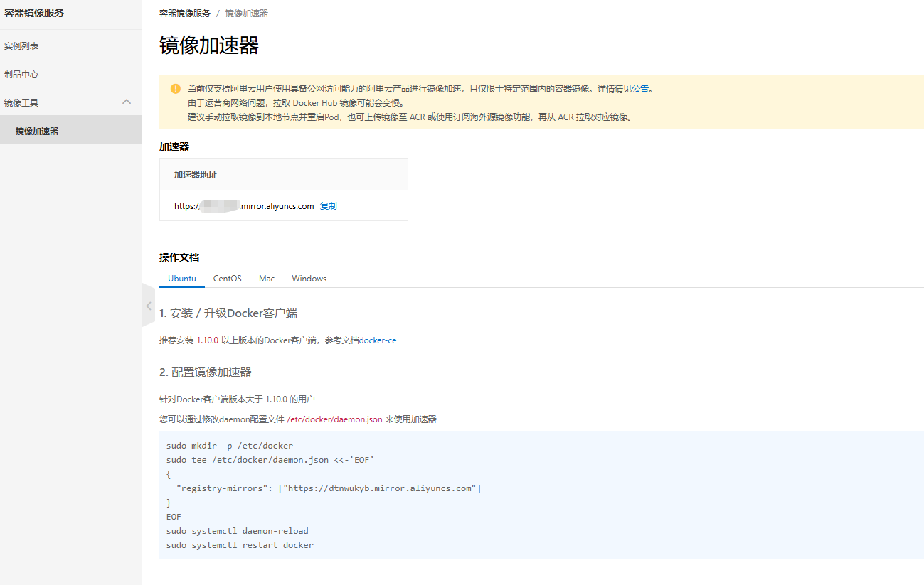Image resolution: width=924 pixels, height=585 pixels.
Task: Click the '2. 配置镜像加速器' heading
Action: click(206, 372)
